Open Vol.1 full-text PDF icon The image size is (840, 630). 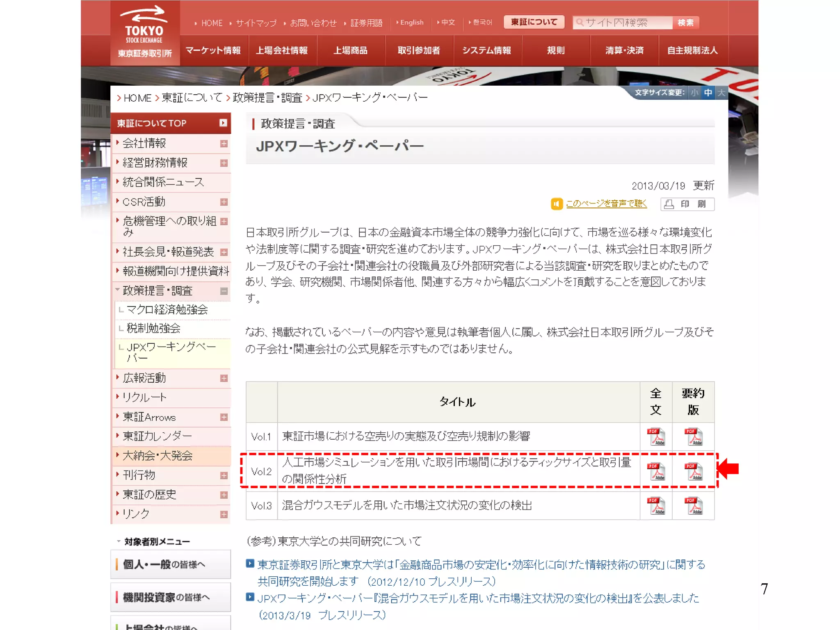[655, 437]
